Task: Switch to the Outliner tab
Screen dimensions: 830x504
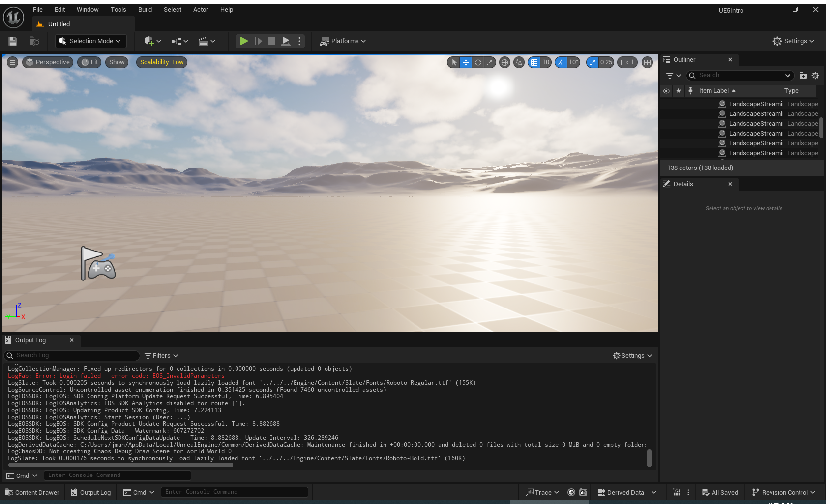Action: coord(698,60)
